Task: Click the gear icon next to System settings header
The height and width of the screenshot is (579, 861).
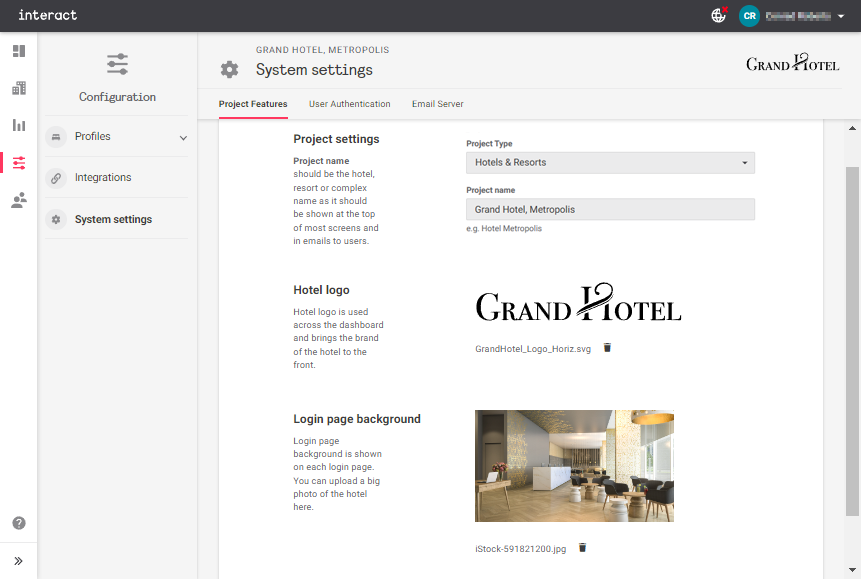Action: [229, 69]
